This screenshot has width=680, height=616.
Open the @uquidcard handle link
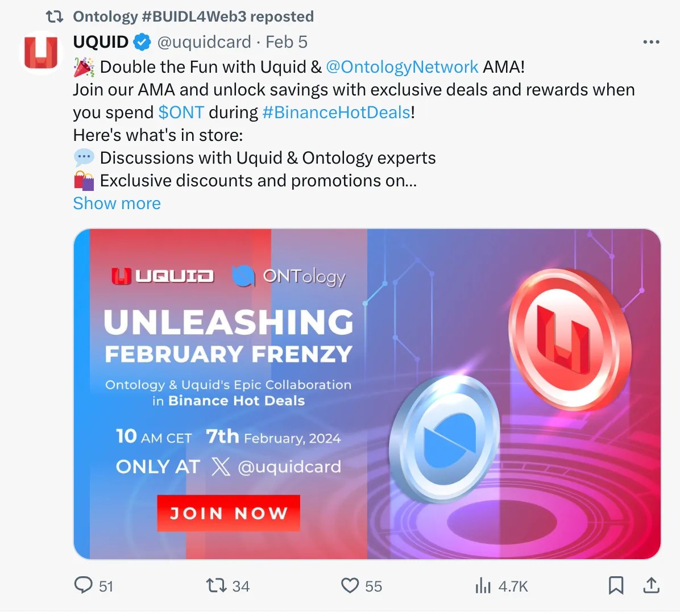(204, 42)
